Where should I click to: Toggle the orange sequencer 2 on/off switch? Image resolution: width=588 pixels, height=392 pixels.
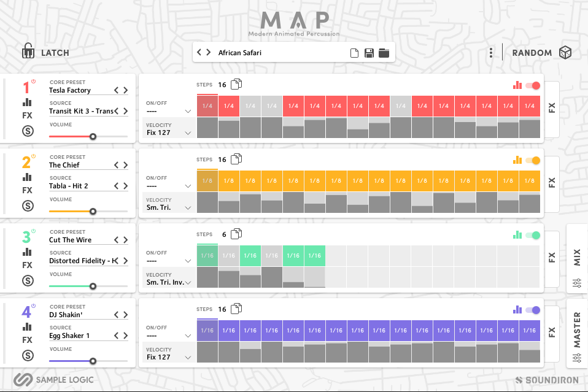[533, 160]
